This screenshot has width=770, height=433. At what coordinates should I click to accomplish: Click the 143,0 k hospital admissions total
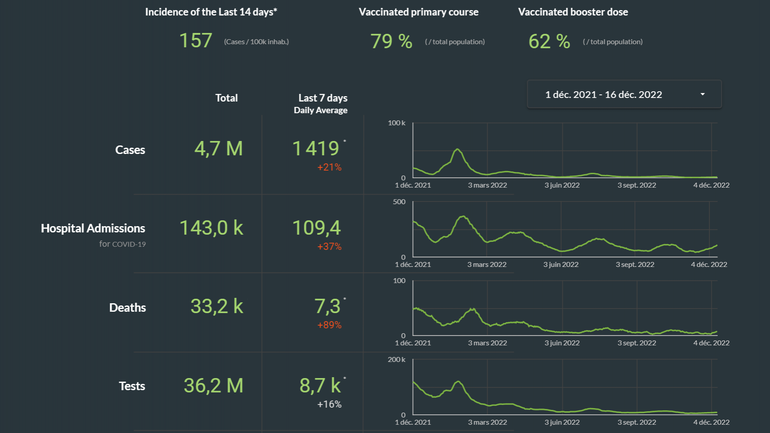click(211, 227)
